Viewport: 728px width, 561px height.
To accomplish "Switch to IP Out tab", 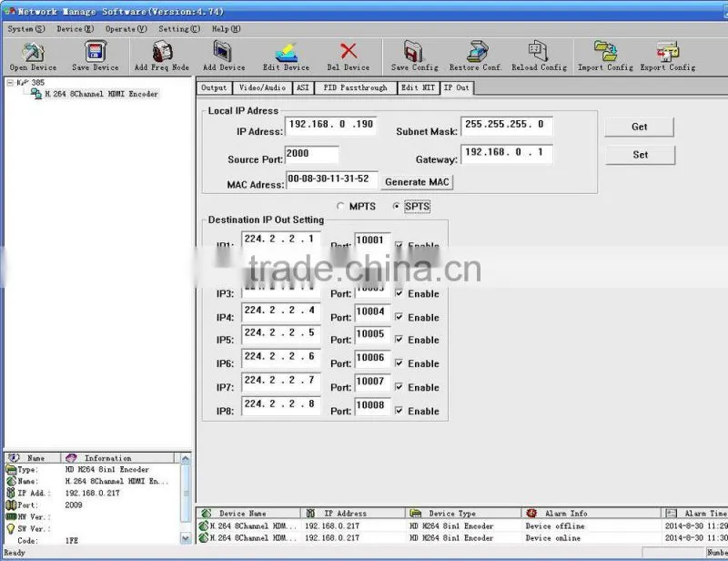I will pyautogui.click(x=457, y=87).
